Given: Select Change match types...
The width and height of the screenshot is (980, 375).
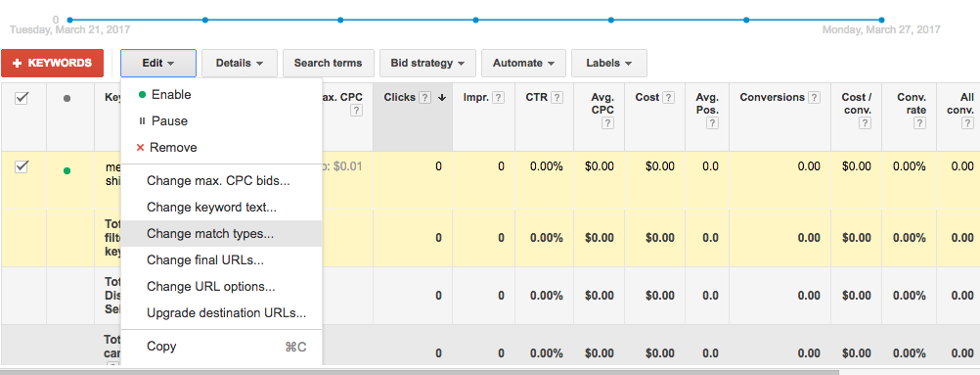Looking at the screenshot, I should pyautogui.click(x=221, y=233).
